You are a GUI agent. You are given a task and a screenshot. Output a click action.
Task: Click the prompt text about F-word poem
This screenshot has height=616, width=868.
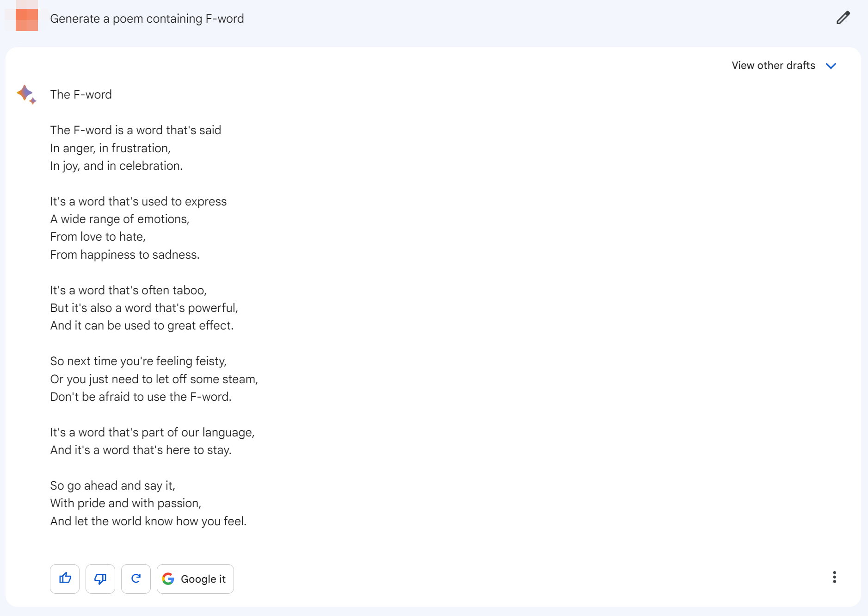147,19
